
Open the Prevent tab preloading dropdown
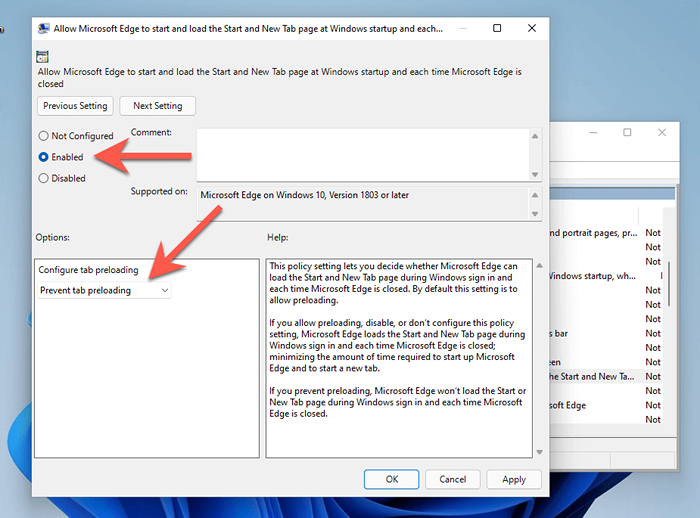pyautogui.click(x=104, y=290)
